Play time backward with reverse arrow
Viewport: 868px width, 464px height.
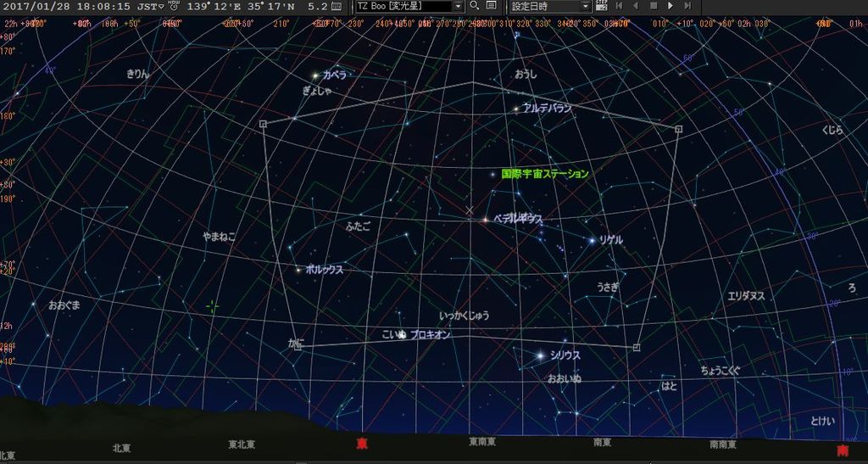(x=636, y=6)
